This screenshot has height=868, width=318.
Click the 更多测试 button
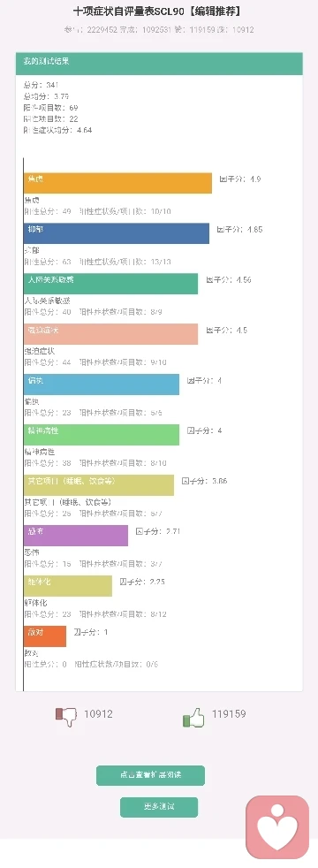click(x=159, y=807)
